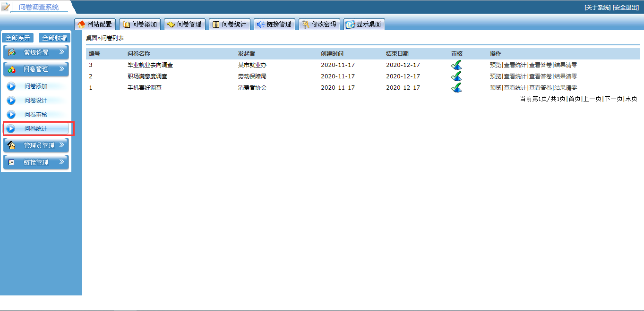This screenshot has height=311, width=644.
Task: Click the 管理员管理 house icon in sidebar
Action: [x=12, y=145]
